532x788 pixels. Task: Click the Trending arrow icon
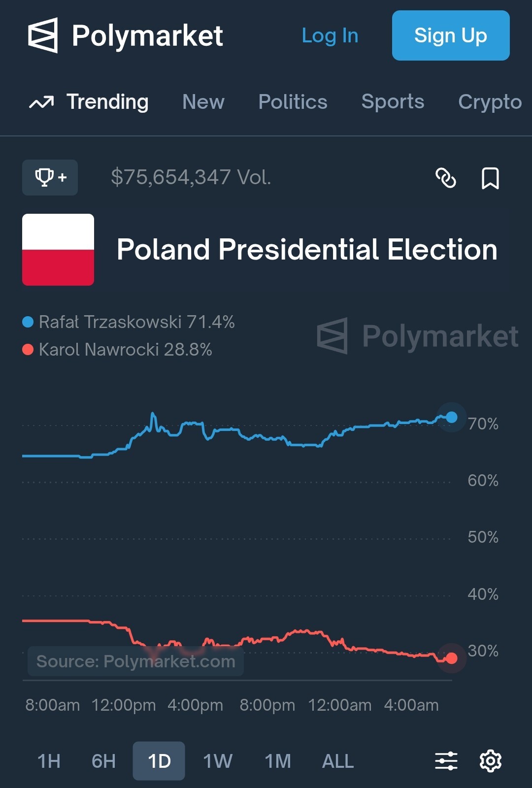[x=41, y=102]
